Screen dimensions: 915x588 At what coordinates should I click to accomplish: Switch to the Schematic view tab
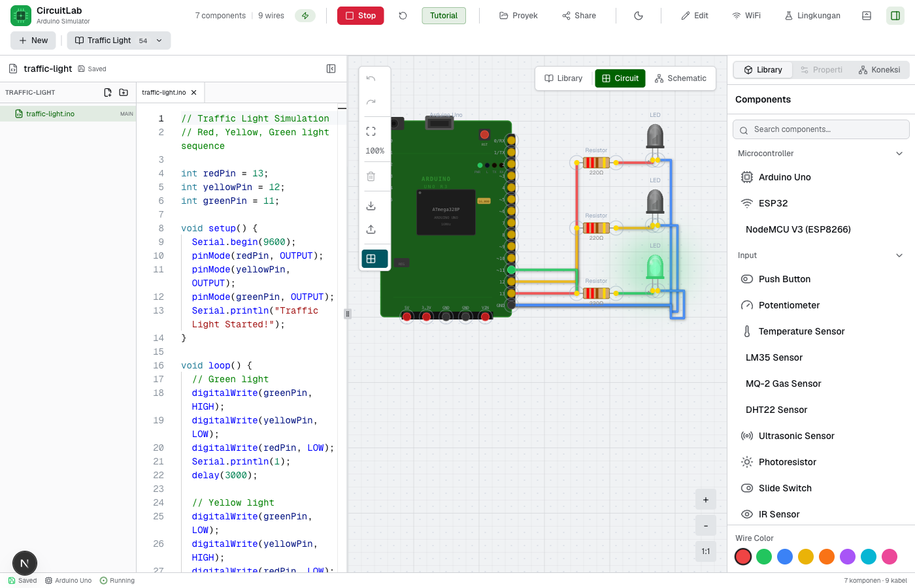pos(680,78)
